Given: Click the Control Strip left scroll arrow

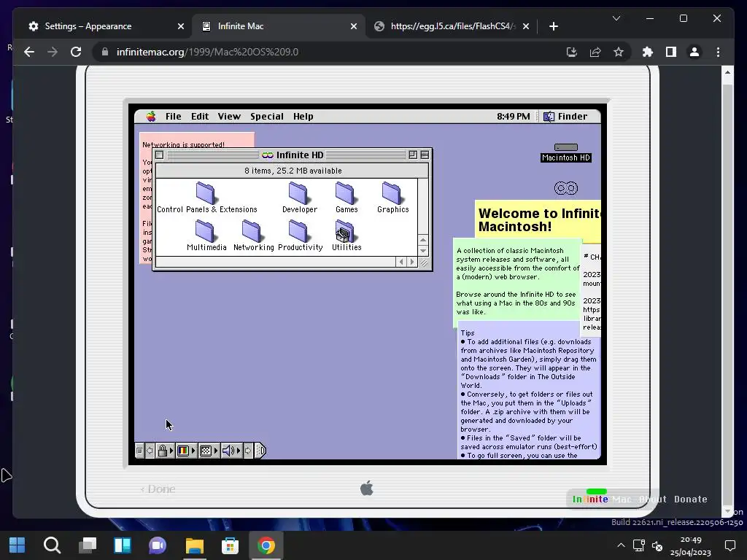Looking at the screenshot, I should point(150,451).
